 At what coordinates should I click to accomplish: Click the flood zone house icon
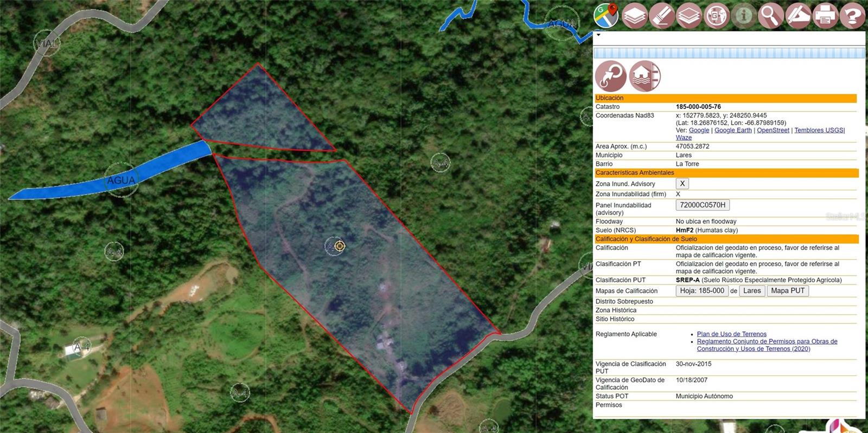pyautogui.click(x=644, y=76)
